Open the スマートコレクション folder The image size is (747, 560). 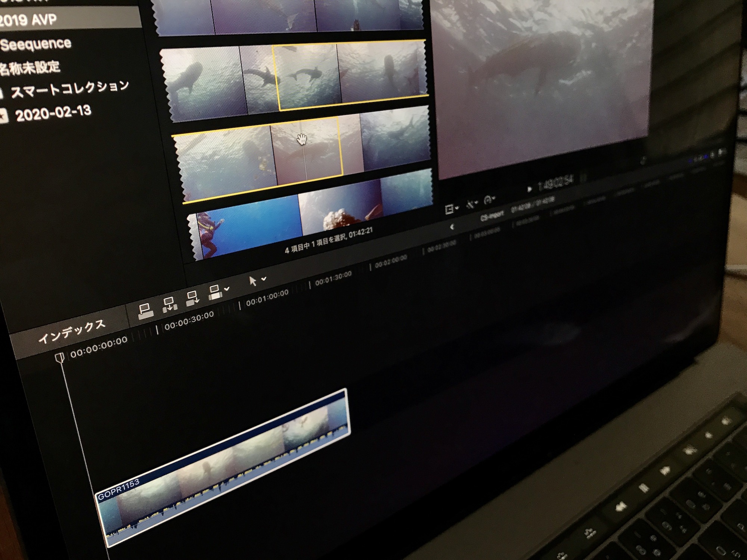point(69,89)
